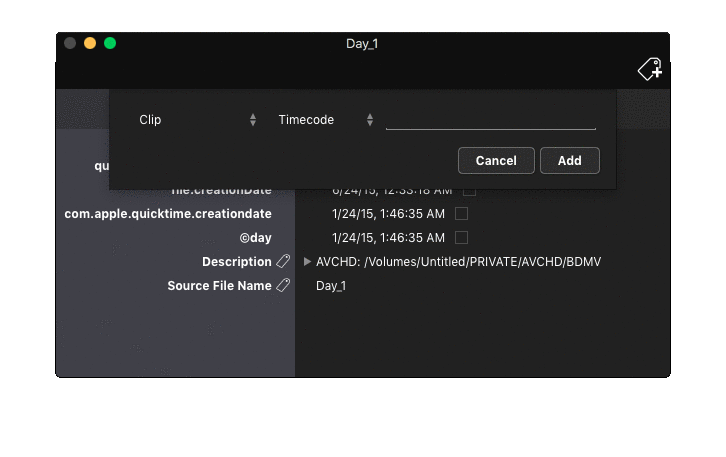Select the com.apple.quicktime.creationdate label

168,213
